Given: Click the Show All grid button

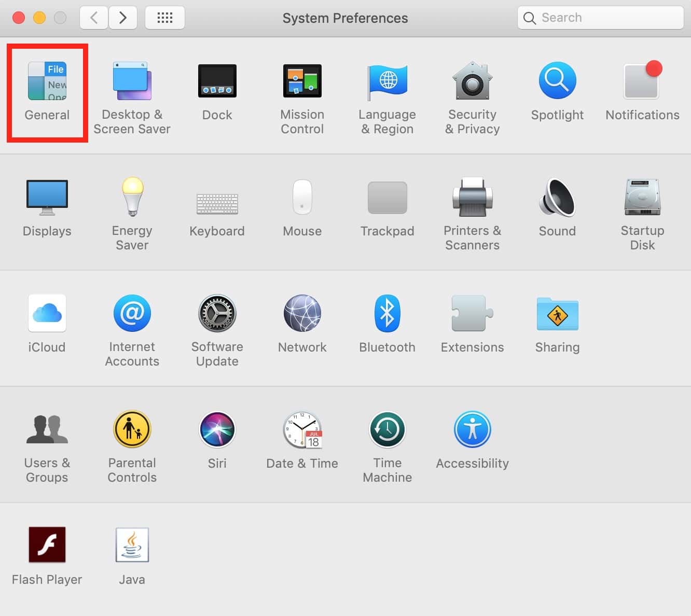Looking at the screenshot, I should (165, 18).
